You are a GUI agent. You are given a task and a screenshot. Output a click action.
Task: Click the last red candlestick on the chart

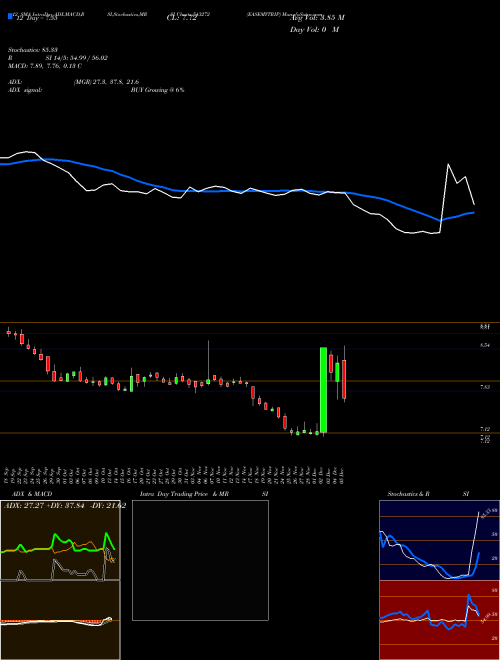click(x=344, y=379)
